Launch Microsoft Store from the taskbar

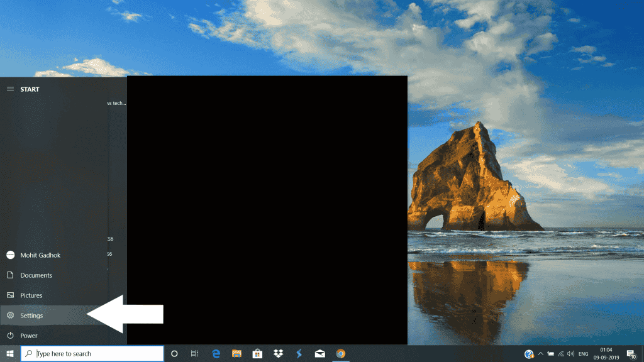[257, 354]
